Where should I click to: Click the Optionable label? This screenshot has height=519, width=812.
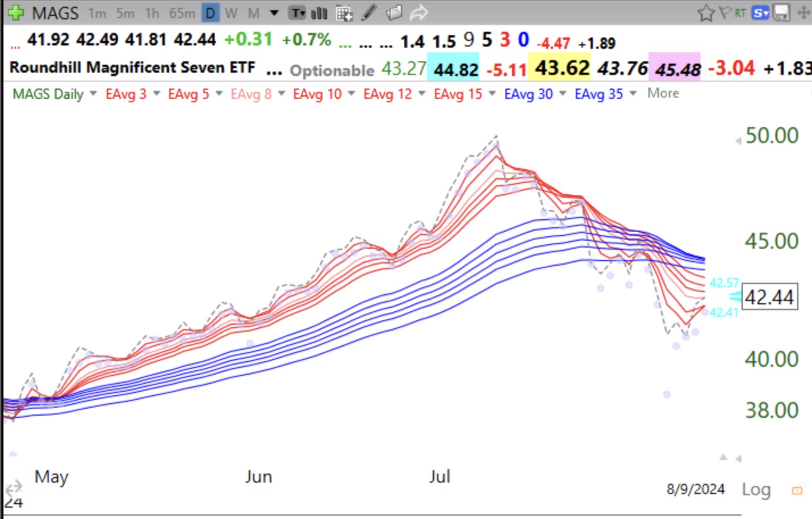click(x=332, y=70)
